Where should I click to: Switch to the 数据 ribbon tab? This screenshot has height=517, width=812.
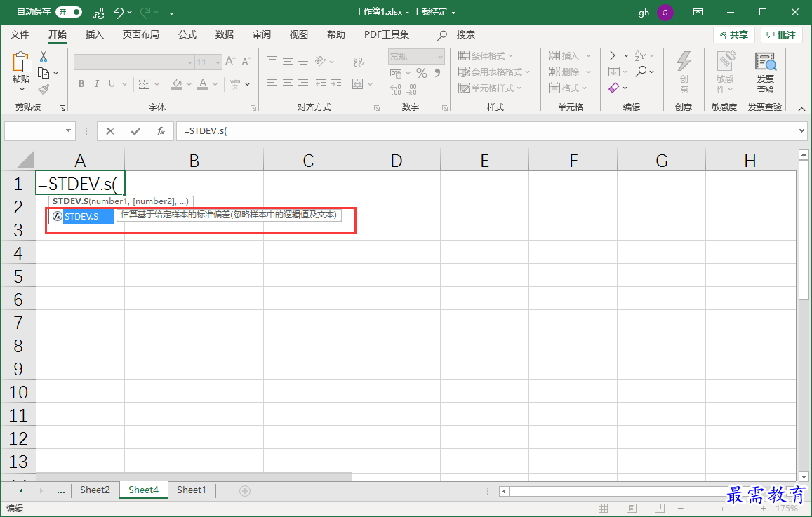click(x=225, y=34)
